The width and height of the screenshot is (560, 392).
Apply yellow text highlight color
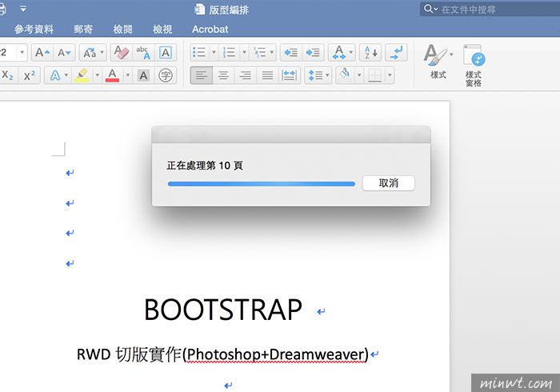pyautogui.click(x=82, y=75)
